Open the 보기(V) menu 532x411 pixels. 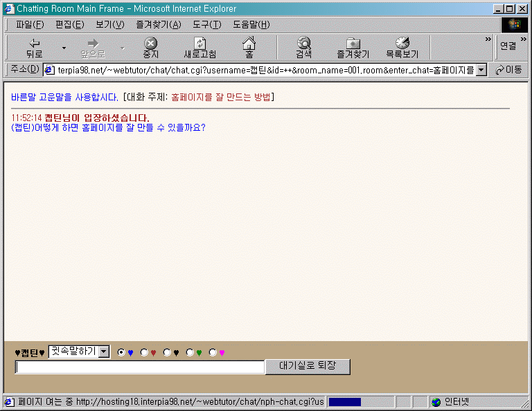[x=110, y=25]
